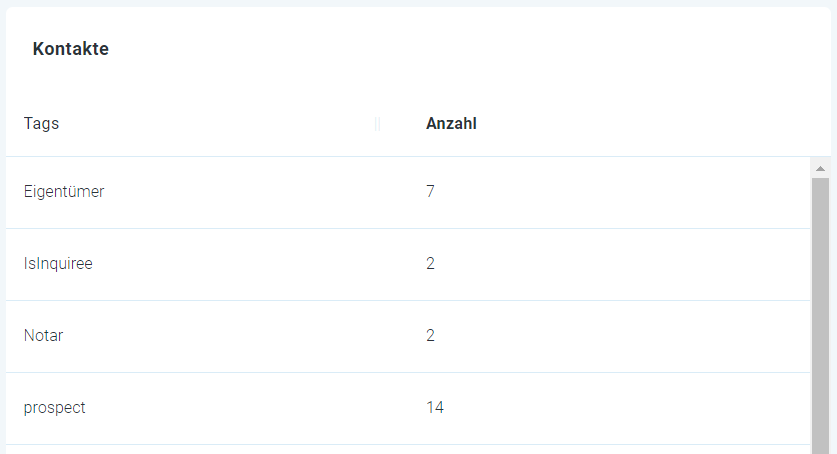Select the Notar tag row
Viewport: 837px width, 454px height.
(408, 337)
